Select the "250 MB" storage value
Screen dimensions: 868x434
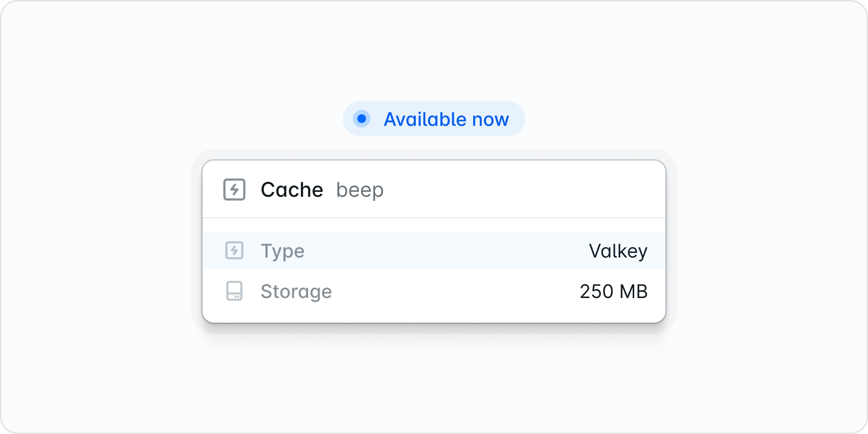coord(613,291)
